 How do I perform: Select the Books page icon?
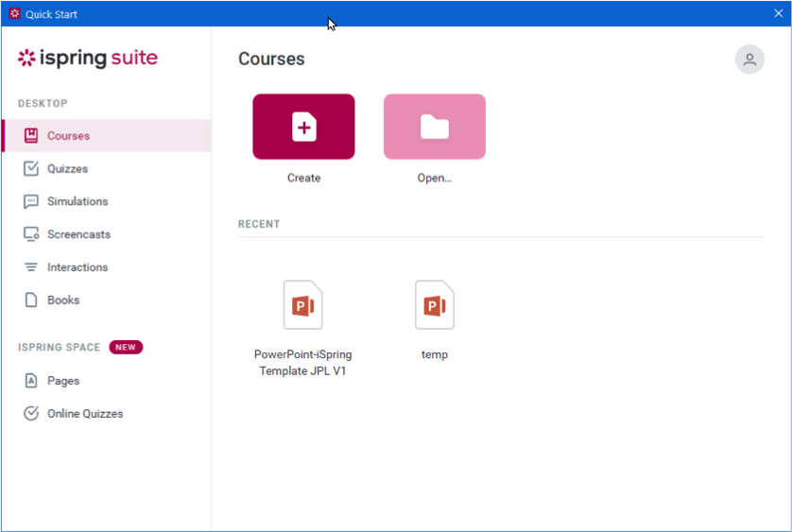tap(31, 300)
